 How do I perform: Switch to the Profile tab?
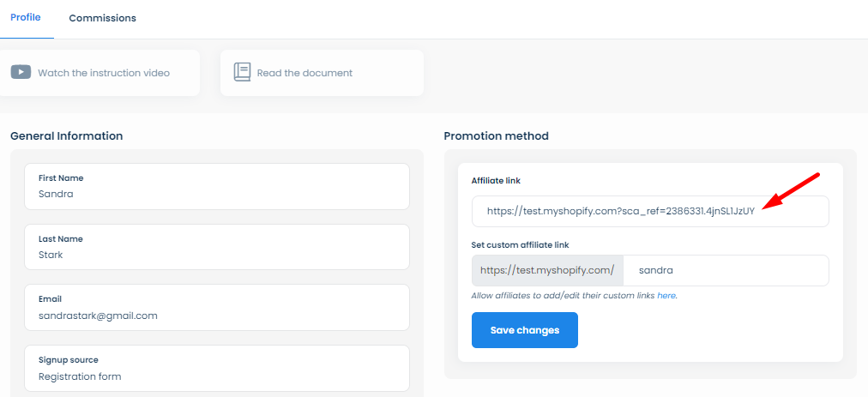tap(26, 18)
